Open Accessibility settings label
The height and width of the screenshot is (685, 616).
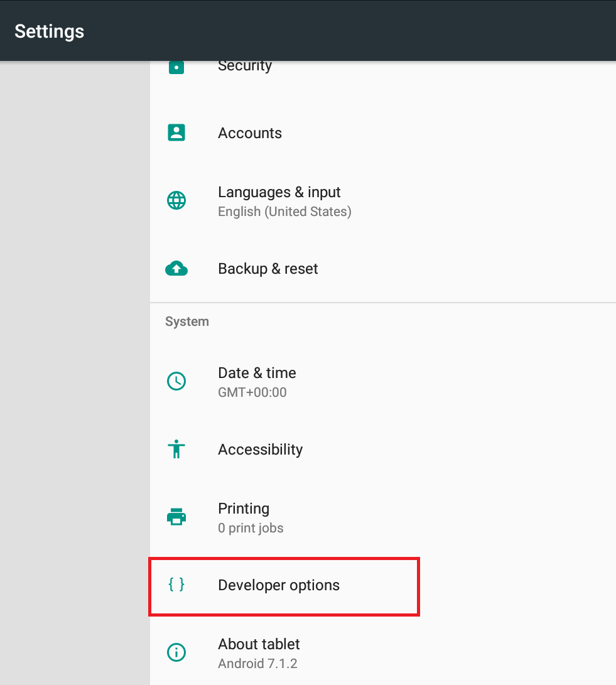[x=261, y=450]
